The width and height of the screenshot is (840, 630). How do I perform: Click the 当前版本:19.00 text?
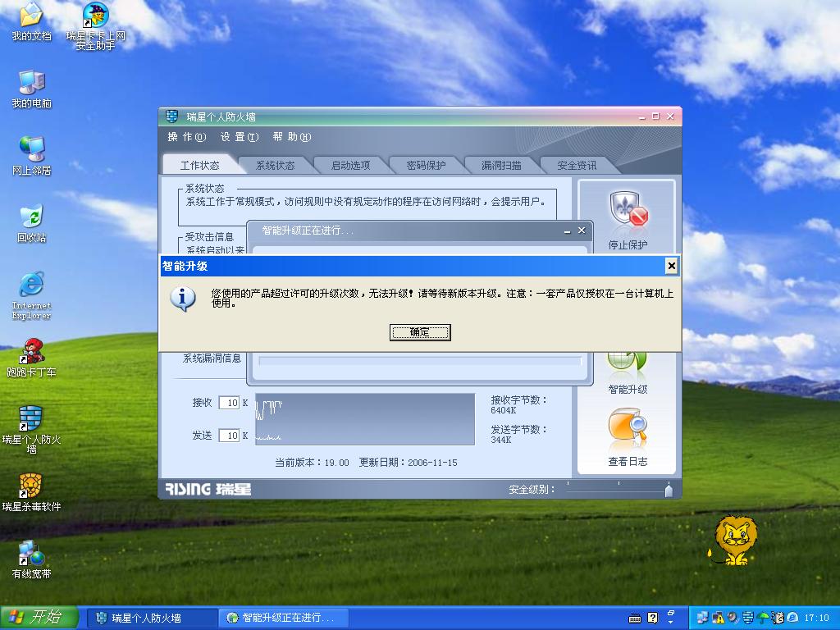click(x=312, y=463)
